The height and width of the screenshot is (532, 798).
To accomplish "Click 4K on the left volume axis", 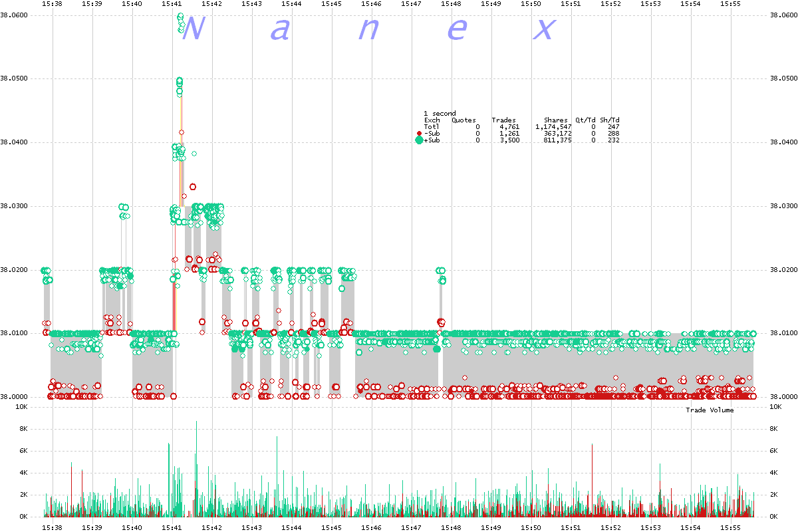I will coord(24,473).
